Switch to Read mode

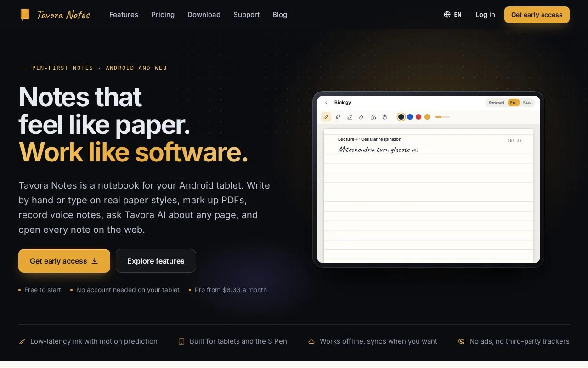click(527, 103)
